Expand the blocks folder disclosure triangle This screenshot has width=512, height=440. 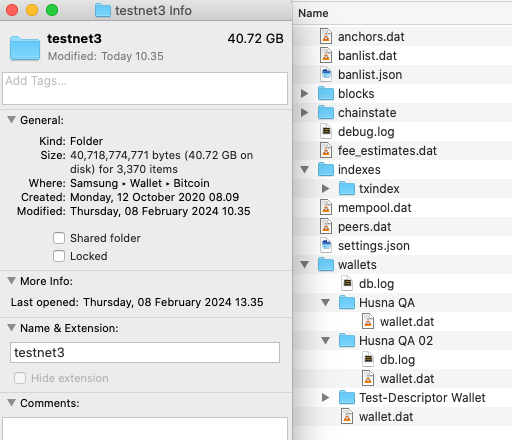(x=304, y=93)
